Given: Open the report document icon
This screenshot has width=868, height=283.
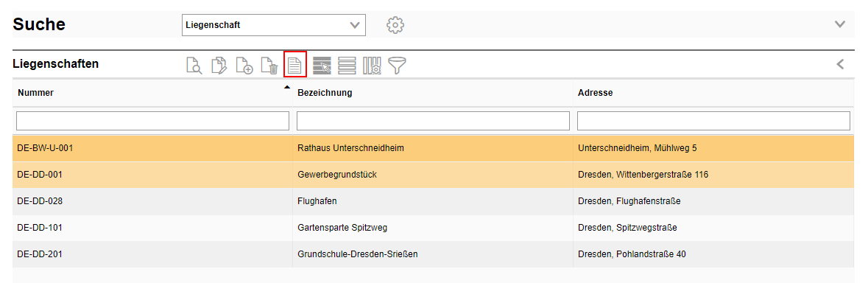Looking at the screenshot, I should click(295, 66).
